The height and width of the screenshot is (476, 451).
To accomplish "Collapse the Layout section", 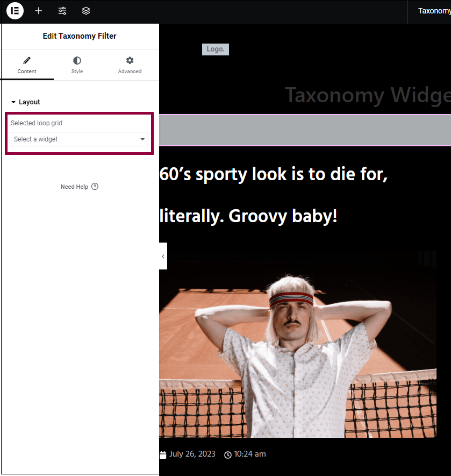I will 25,102.
